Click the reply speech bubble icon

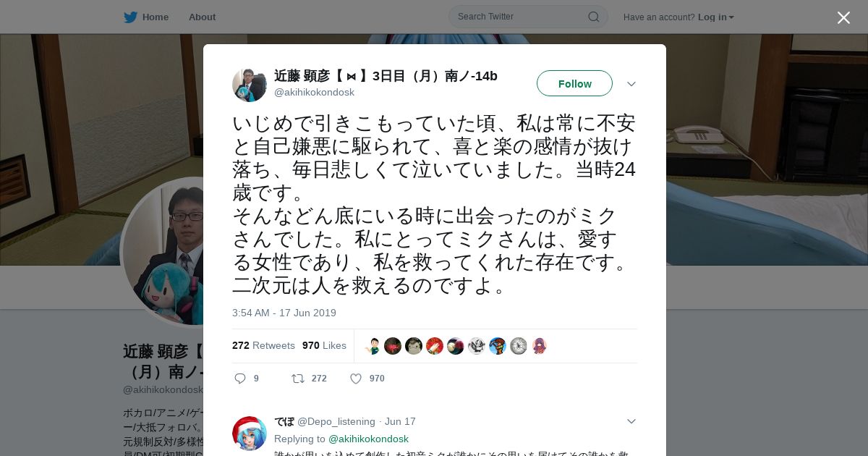[x=241, y=379]
